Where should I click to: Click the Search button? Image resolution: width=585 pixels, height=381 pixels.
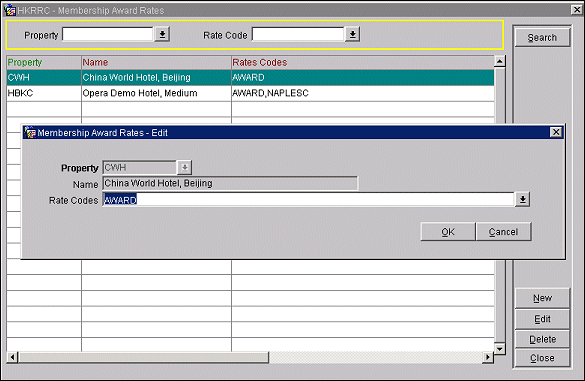tap(542, 37)
